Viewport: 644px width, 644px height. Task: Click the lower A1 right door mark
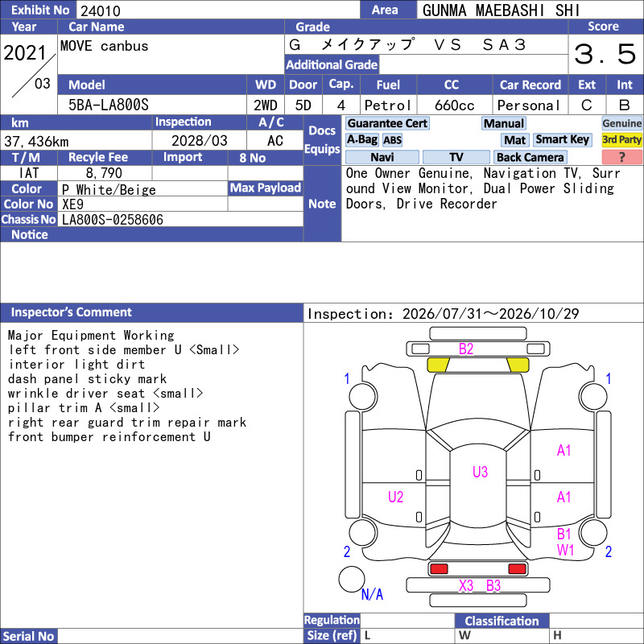click(564, 497)
